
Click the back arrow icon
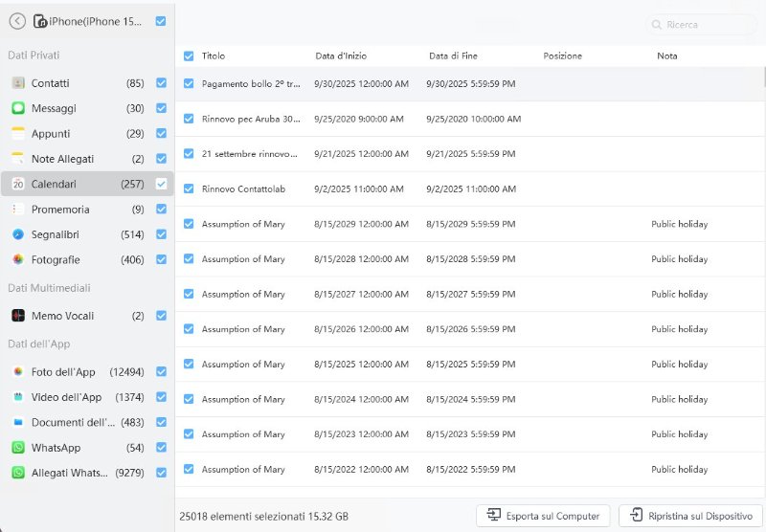pyautogui.click(x=17, y=21)
